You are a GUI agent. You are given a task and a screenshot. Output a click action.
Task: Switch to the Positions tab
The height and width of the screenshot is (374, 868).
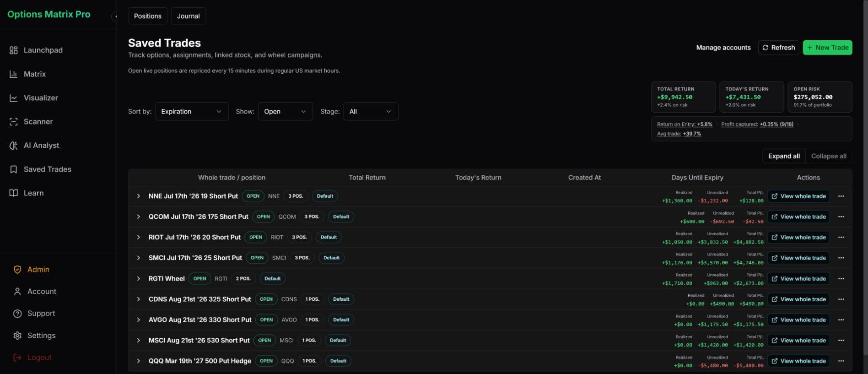click(147, 16)
